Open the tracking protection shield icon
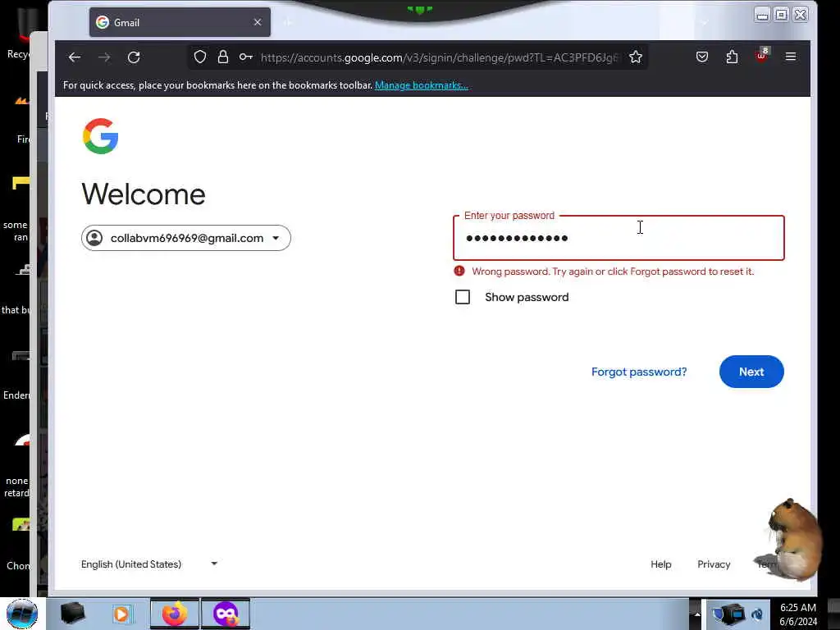The height and width of the screenshot is (630, 840). [200, 57]
